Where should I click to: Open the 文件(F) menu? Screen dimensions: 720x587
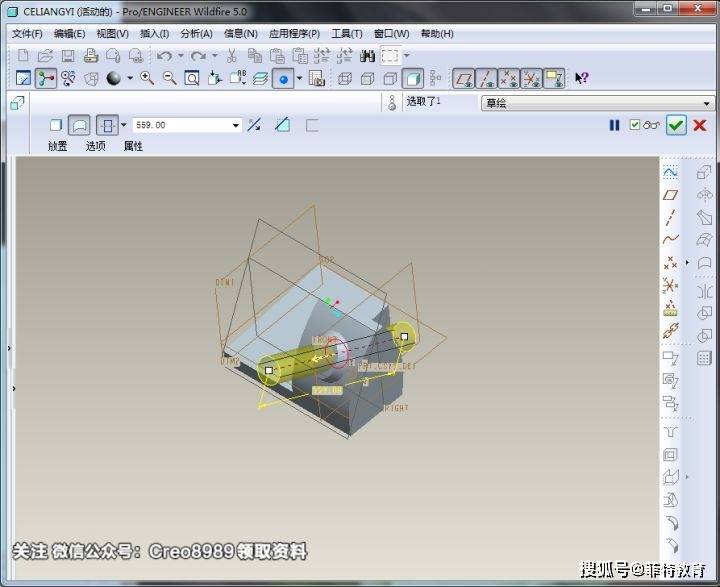[27, 34]
